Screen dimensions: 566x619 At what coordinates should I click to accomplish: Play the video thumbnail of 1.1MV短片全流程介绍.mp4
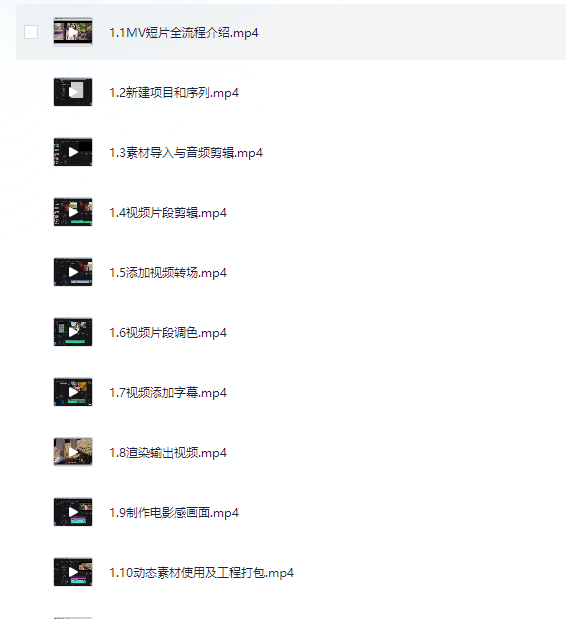(x=73, y=32)
